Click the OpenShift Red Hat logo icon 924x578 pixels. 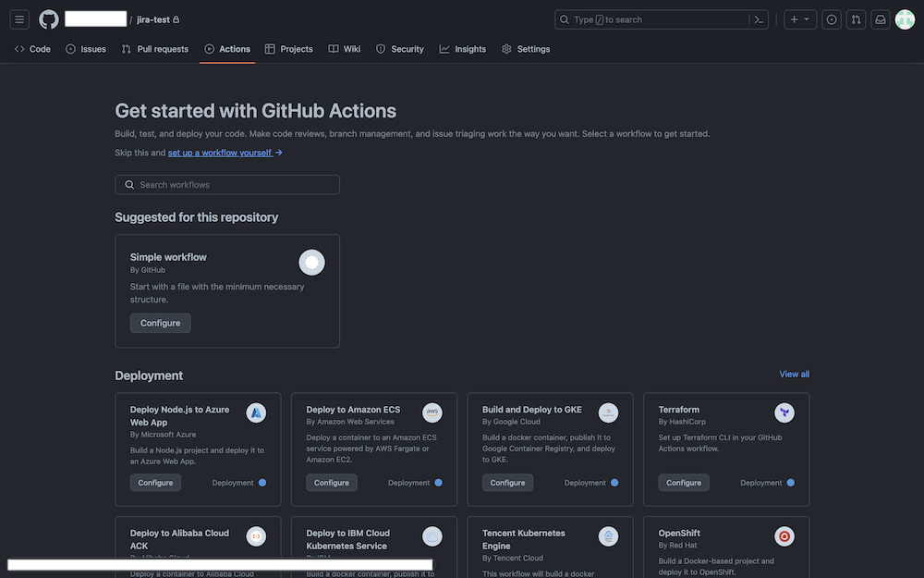[784, 536]
